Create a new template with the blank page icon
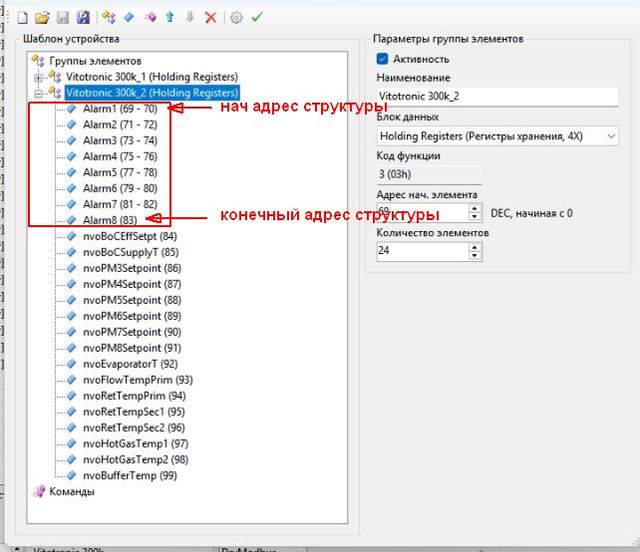The height and width of the screenshot is (552, 640). coord(22,17)
